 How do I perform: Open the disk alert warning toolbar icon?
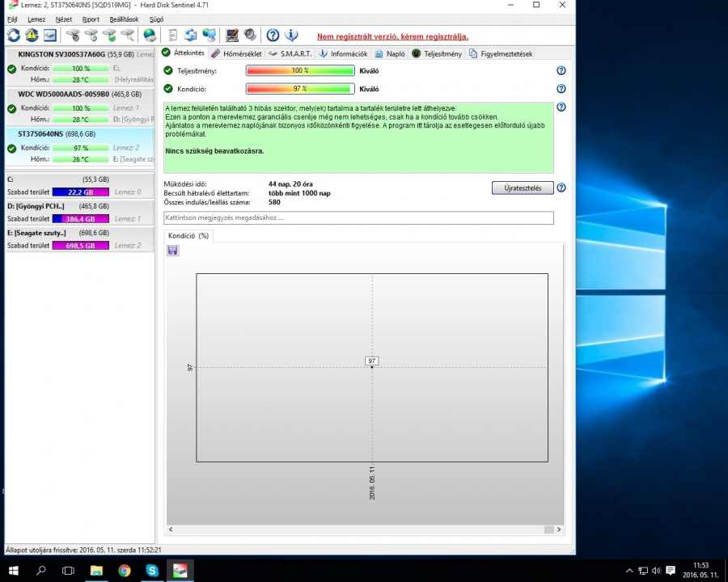tap(32, 36)
